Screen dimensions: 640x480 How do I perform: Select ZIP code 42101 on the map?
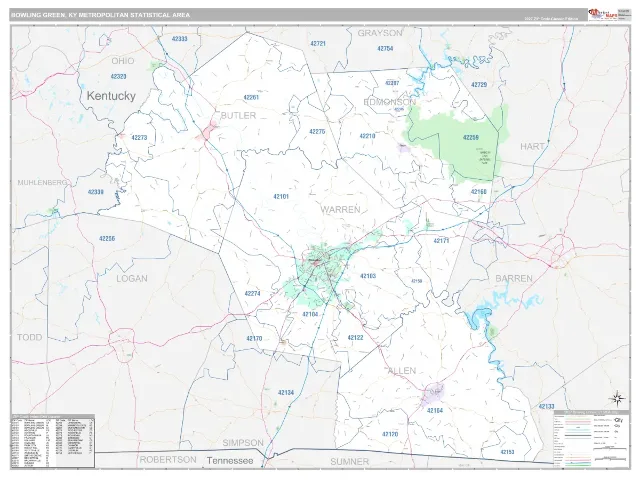tap(281, 197)
